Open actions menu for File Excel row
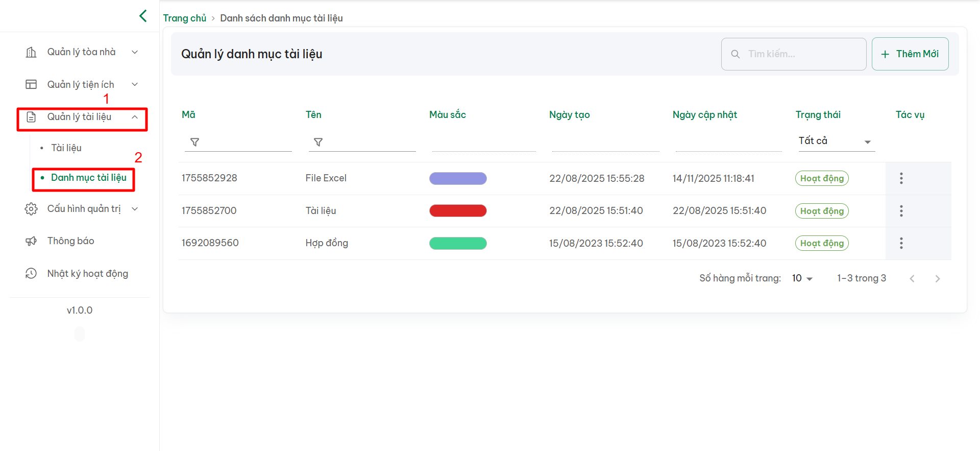This screenshot has width=980, height=451. click(901, 178)
